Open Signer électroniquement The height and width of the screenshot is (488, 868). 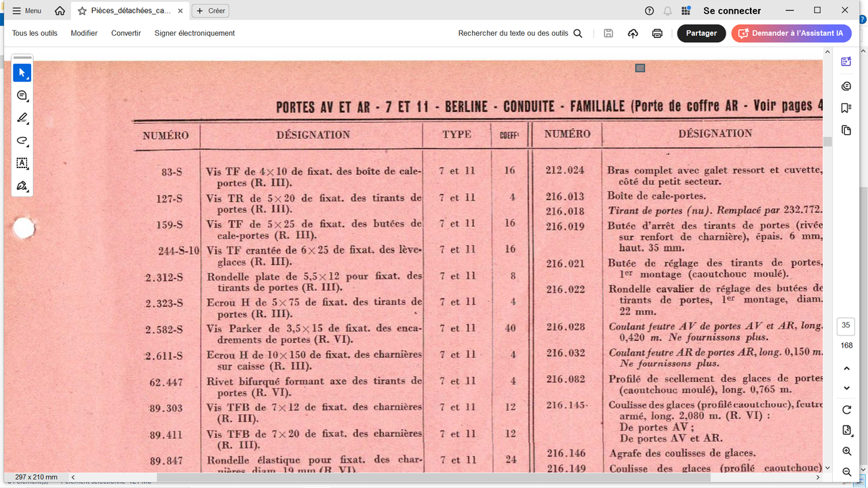pos(195,33)
